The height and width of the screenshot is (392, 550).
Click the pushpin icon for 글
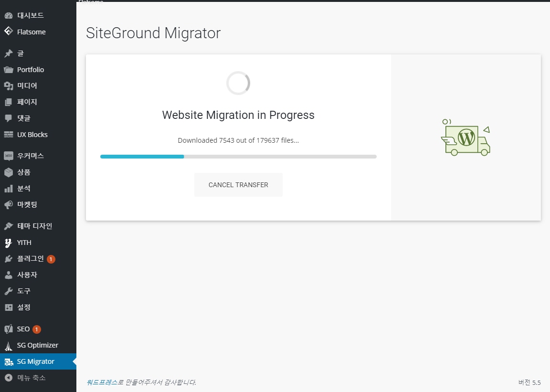point(9,53)
